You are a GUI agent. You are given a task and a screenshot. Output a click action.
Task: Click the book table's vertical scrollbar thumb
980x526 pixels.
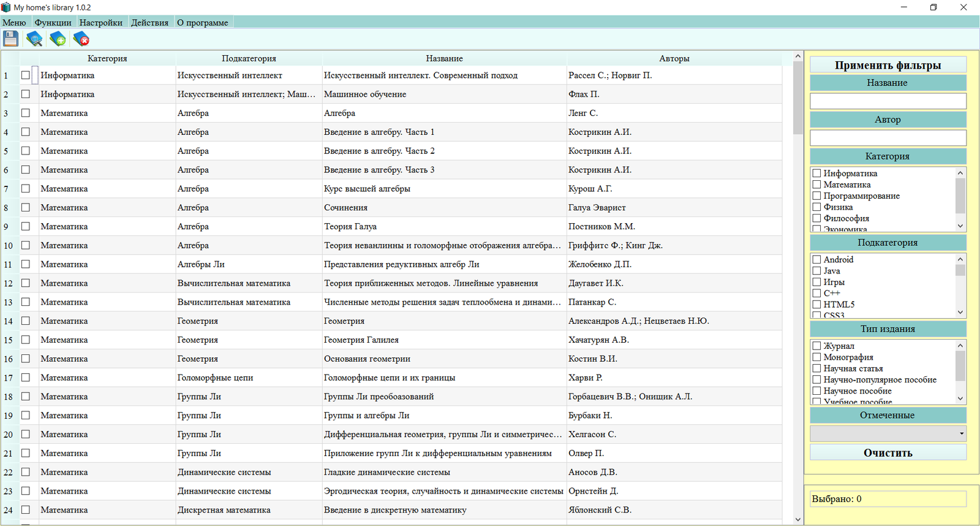(797, 98)
